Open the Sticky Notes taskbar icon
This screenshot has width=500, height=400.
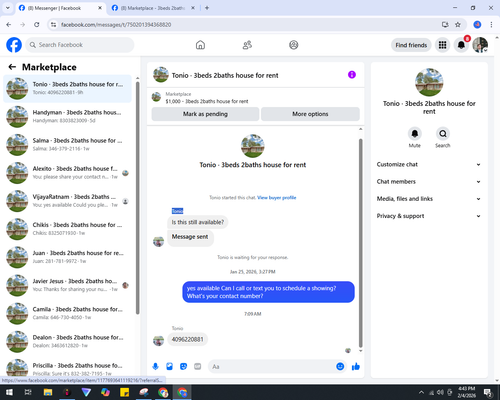coord(125,392)
